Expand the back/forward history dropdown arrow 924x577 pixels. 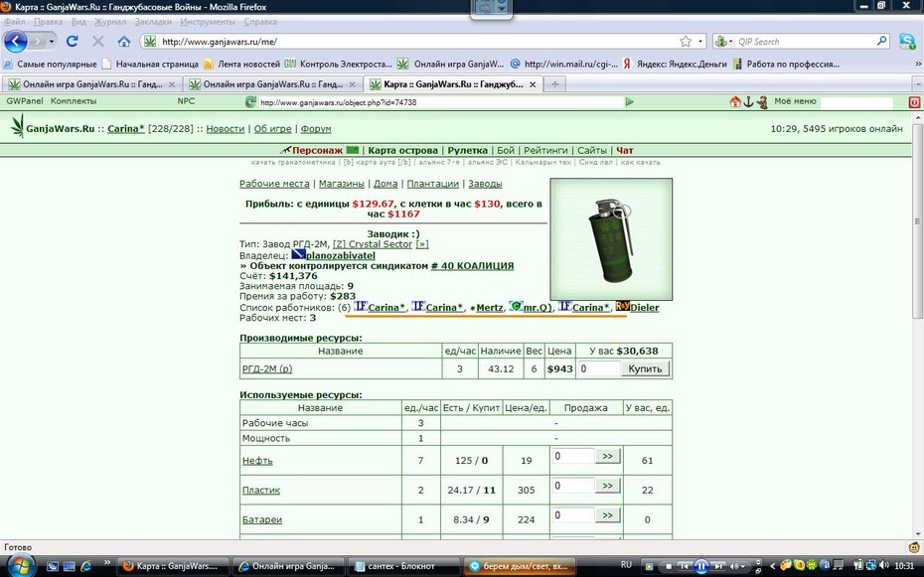pyautogui.click(x=52, y=42)
